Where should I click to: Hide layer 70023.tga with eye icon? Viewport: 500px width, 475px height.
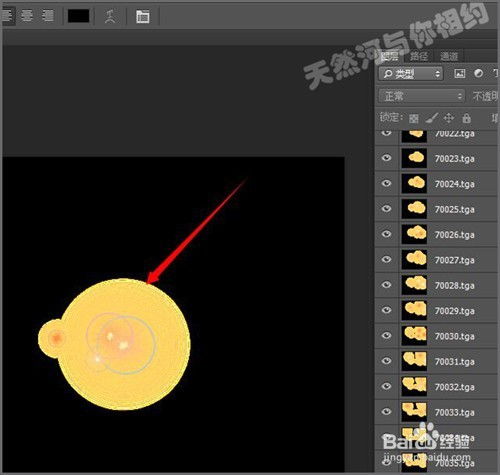tap(386, 158)
